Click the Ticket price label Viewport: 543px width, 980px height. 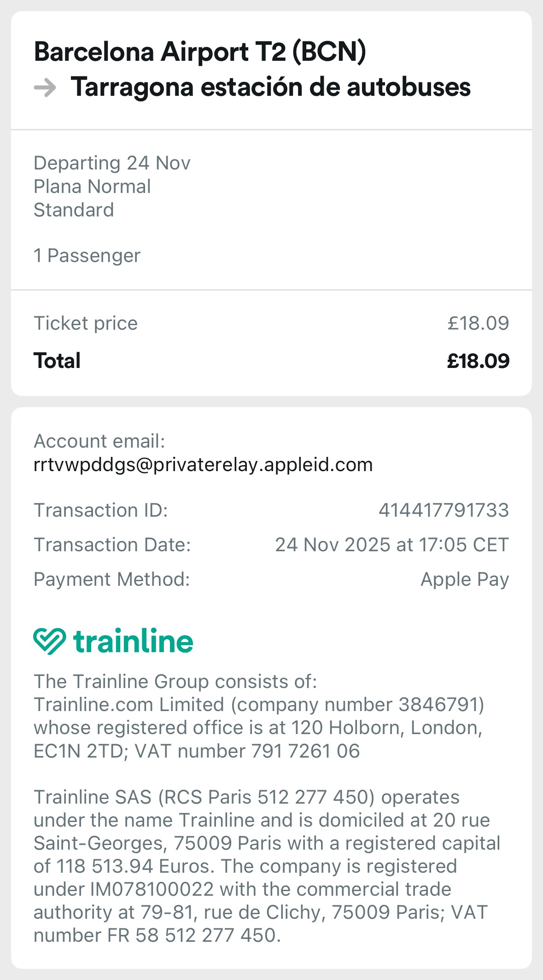pos(86,323)
